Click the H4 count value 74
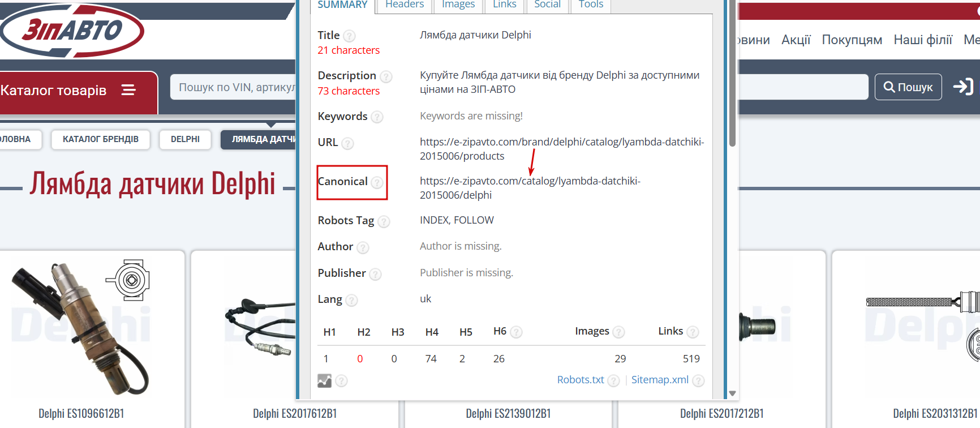Screen dimensions: 980x428 coord(431,359)
